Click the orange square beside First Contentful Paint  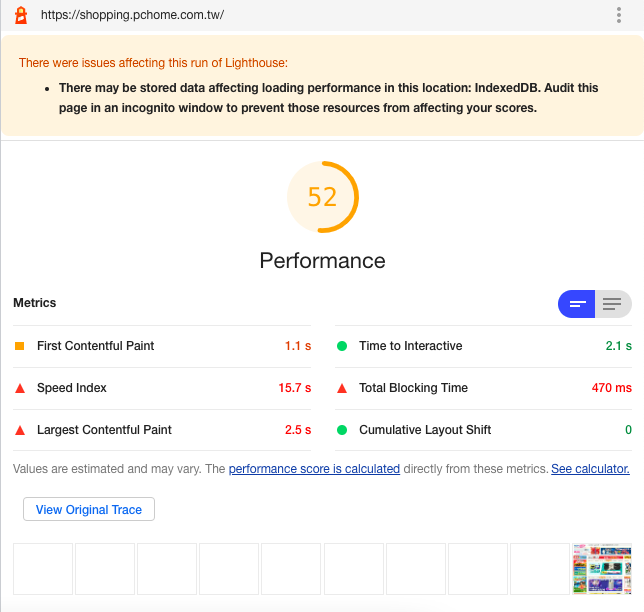click(19, 346)
